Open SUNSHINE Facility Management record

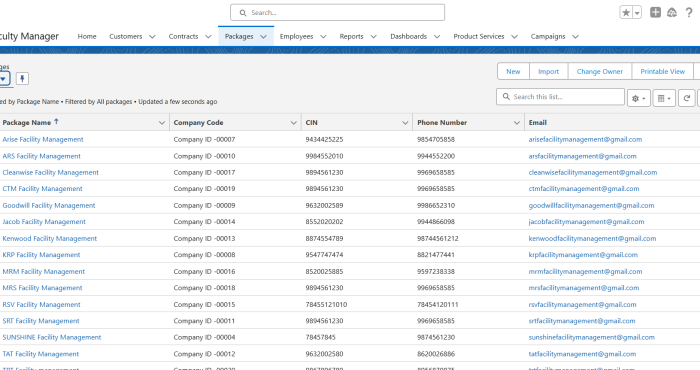pyautogui.click(x=52, y=337)
